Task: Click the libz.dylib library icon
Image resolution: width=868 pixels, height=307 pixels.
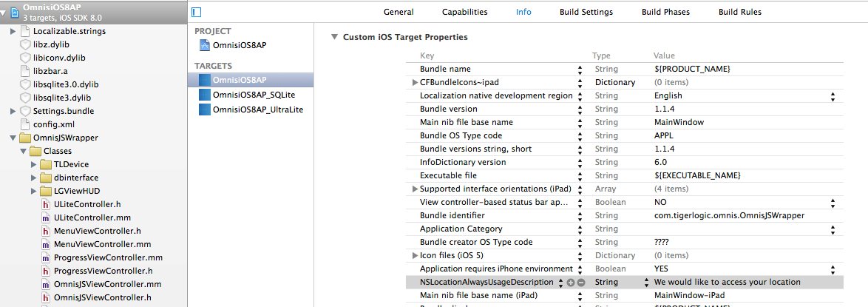Action: click(25, 44)
